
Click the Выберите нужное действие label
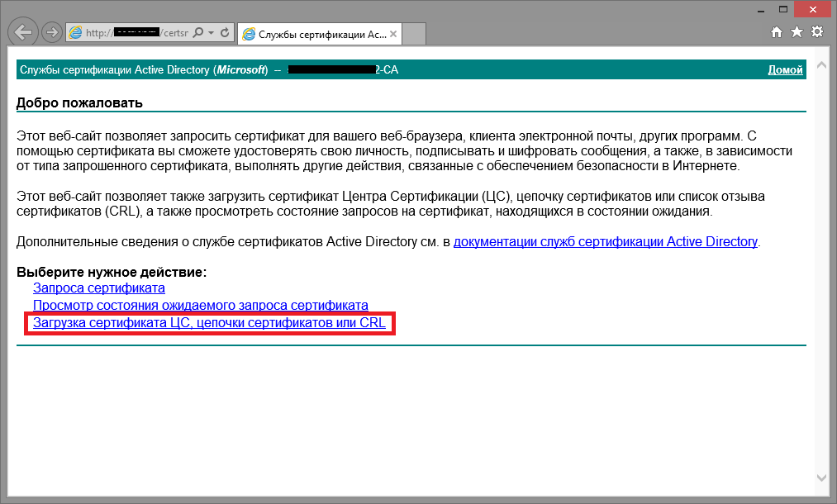(x=112, y=273)
